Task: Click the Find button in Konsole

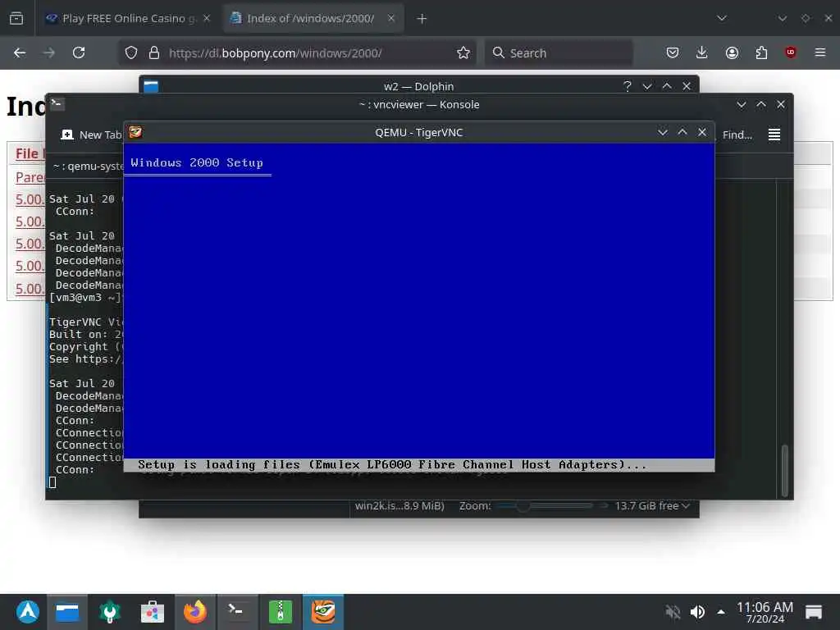Action: tap(737, 135)
